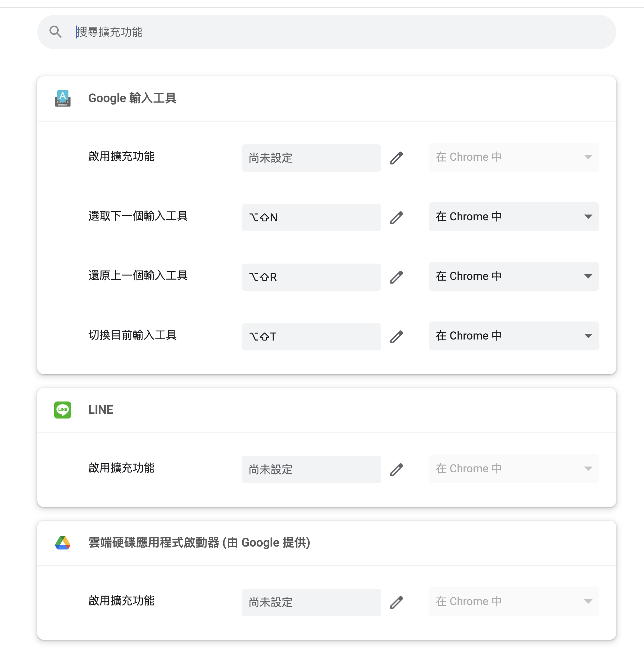Open scope dropdown for 還原上一個輸入工具
644x662 pixels.
pos(514,276)
